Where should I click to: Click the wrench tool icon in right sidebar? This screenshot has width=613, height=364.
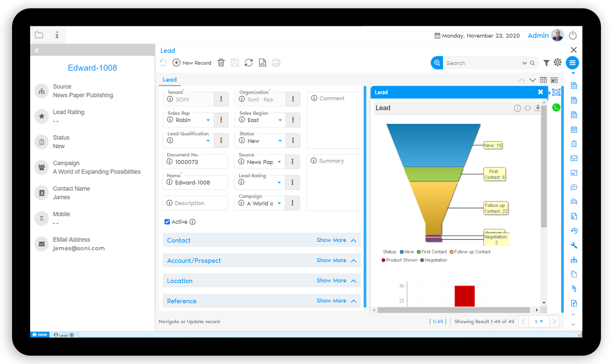point(574,245)
